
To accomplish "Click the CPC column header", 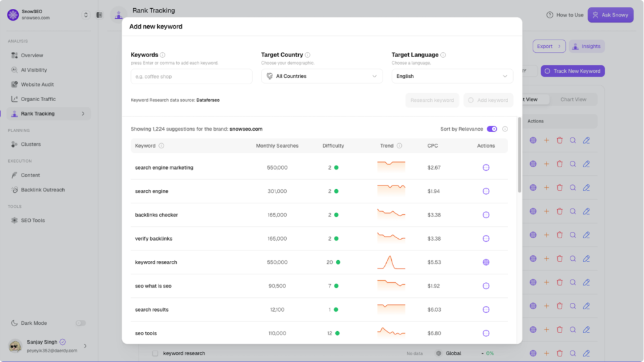I will 433,146.
